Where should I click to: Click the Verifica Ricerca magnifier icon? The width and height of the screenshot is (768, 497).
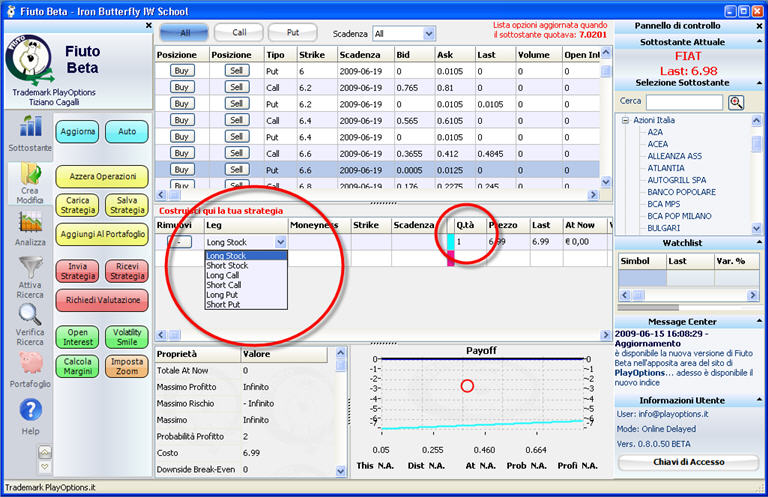pyautogui.click(x=30, y=314)
